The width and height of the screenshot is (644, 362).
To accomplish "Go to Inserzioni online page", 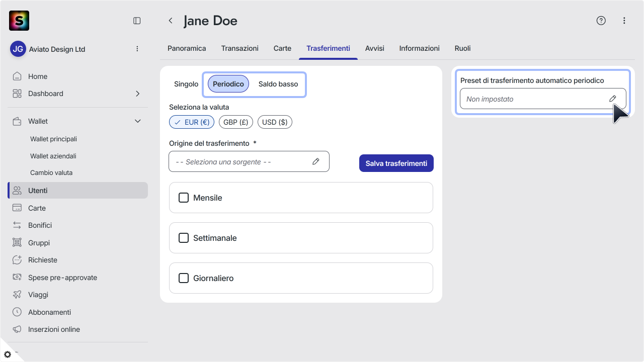I will coord(54,329).
